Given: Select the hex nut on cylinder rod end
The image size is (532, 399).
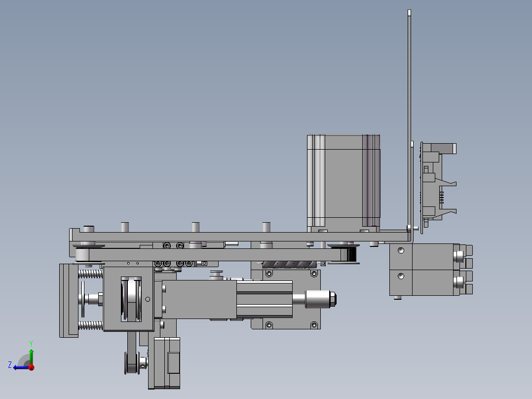Looking at the screenshot, I should 333,299.
